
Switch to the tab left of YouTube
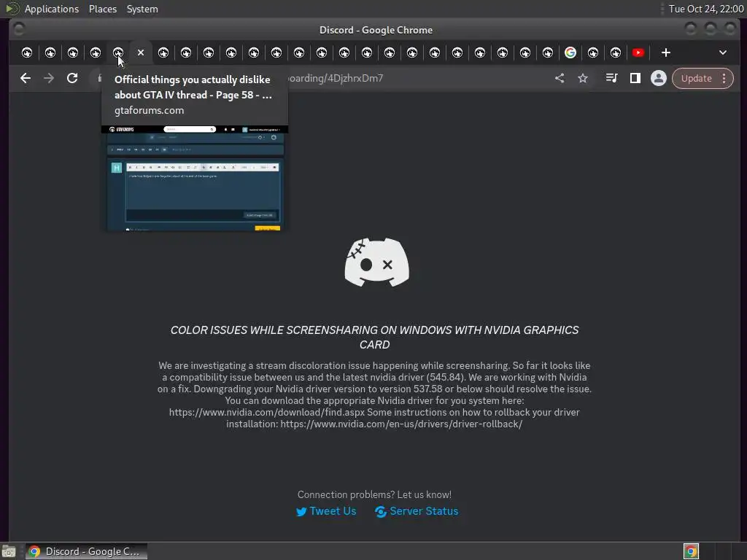point(616,52)
